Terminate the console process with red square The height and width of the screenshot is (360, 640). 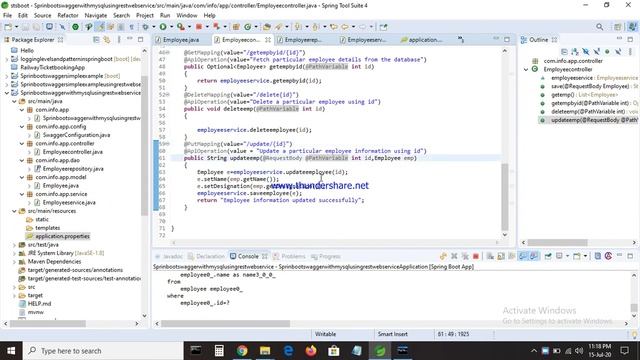coord(476,256)
